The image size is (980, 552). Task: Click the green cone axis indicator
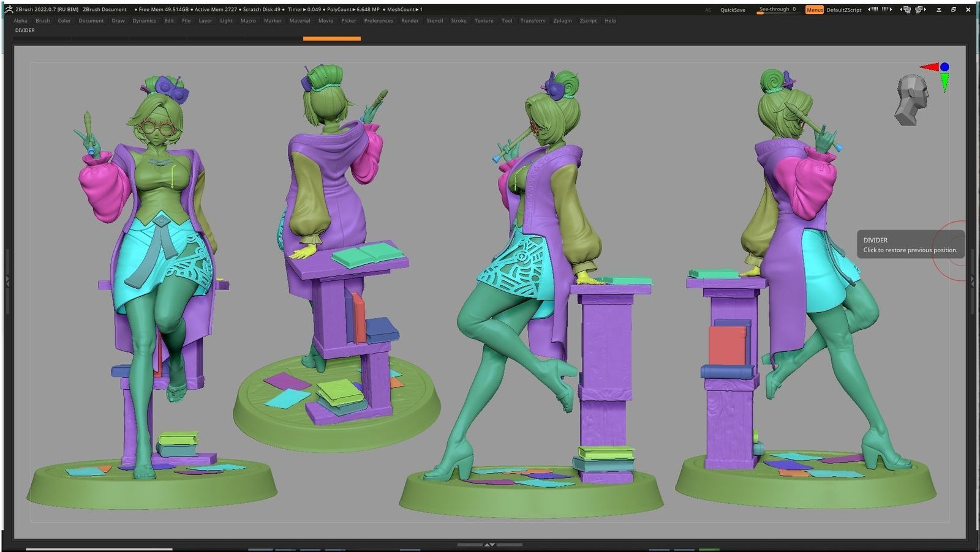pos(945,83)
